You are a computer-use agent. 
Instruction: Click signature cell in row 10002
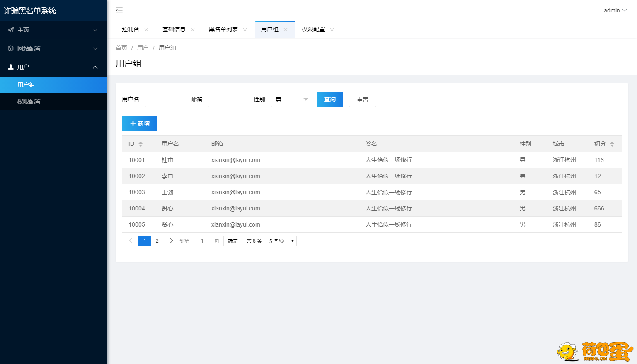click(389, 176)
